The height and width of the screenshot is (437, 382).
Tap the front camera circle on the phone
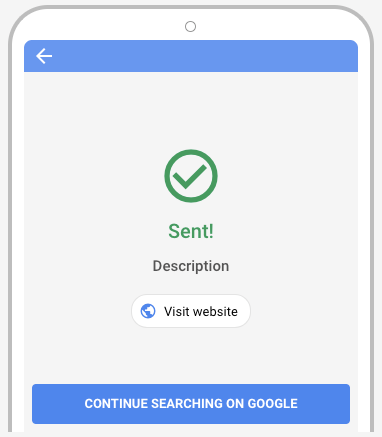click(190, 26)
